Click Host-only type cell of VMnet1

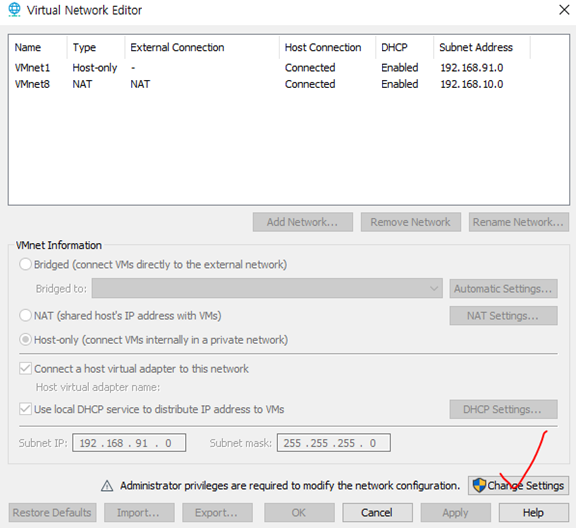[95, 68]
